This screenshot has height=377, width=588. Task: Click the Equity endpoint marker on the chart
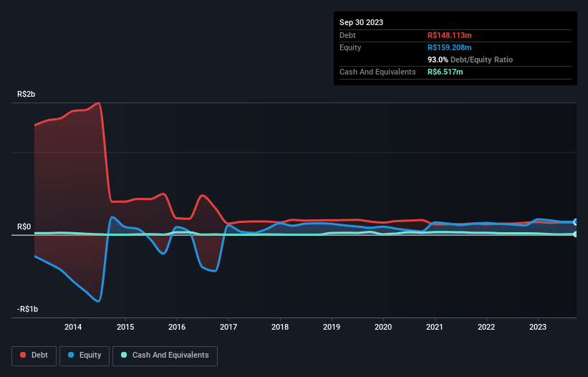coord(576,222)
